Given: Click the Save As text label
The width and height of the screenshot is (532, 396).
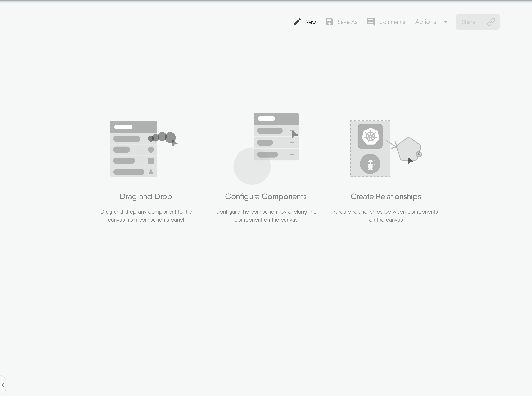Looking at the screenshot, I should (x=347, y=22).
